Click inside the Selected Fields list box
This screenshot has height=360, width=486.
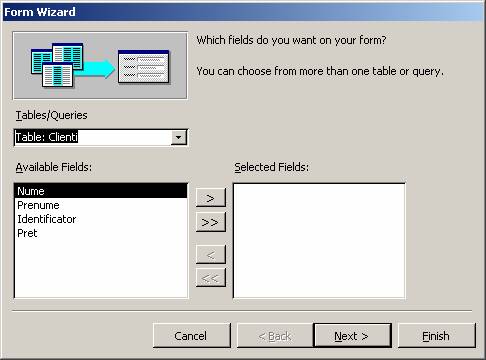(319, 241)
